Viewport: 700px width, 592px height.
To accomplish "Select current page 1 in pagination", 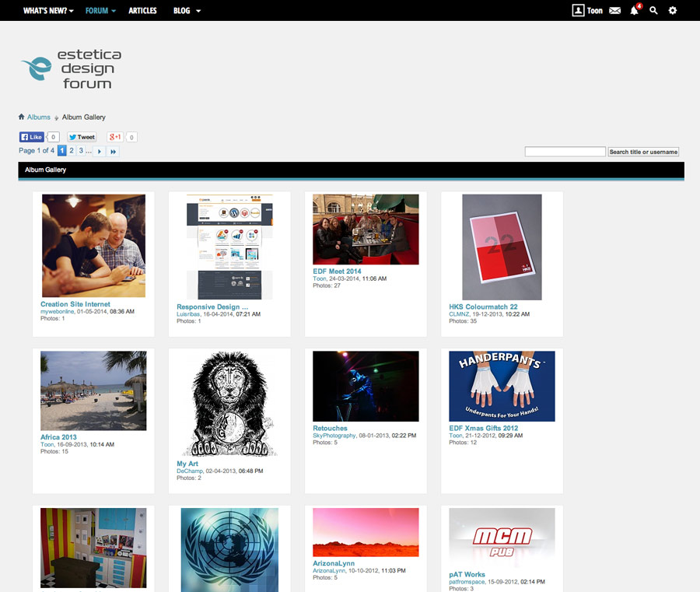I will click(x=62, y=151).
